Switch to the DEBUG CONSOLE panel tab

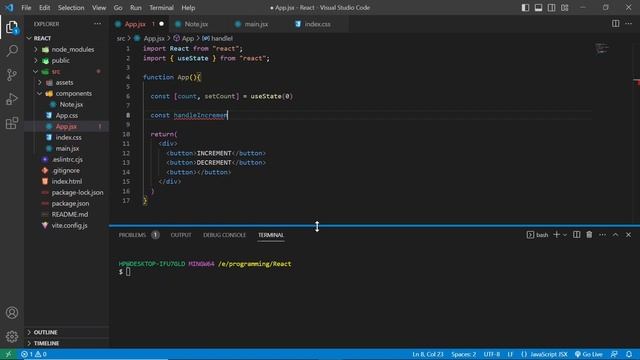pyautogui.click(x=224, y=235)
